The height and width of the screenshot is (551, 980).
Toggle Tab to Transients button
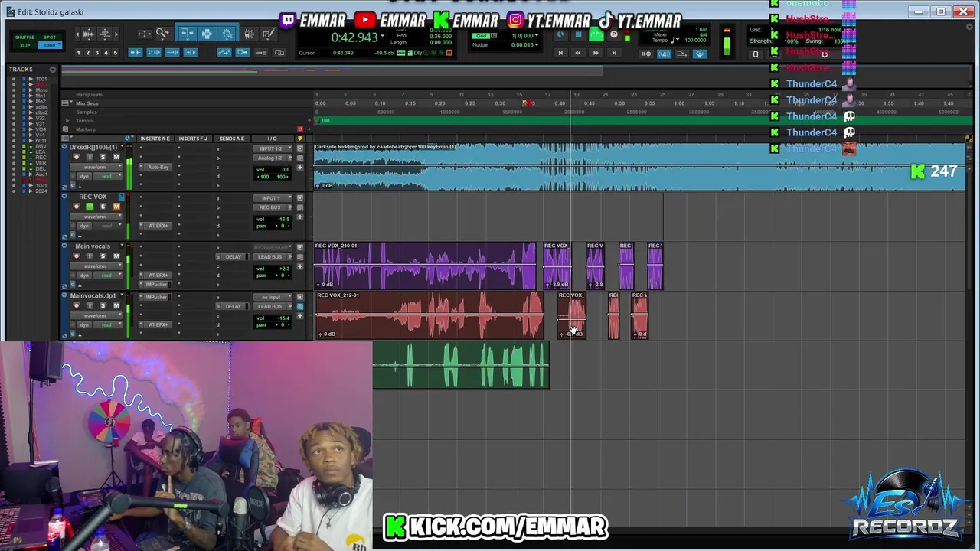(136, 53)
